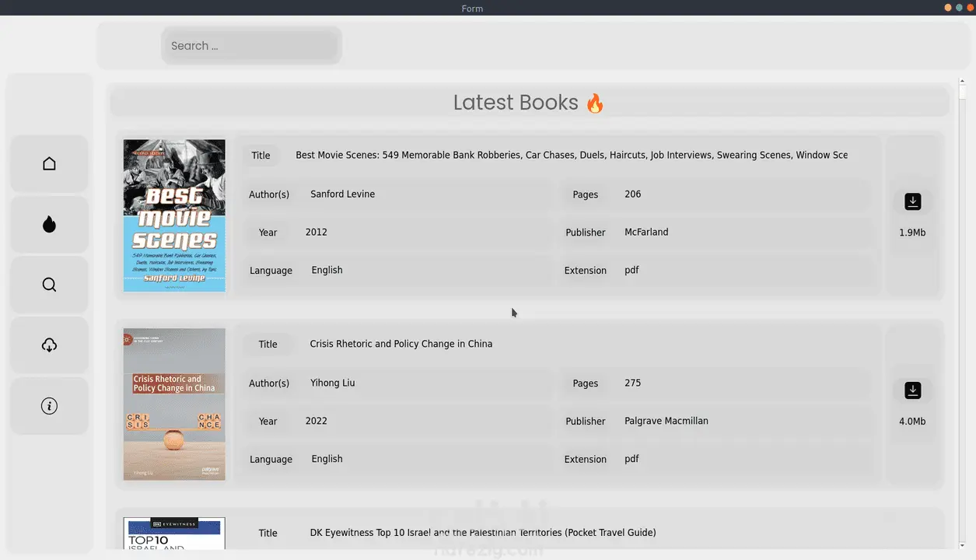Close the Form window
The image size is (976, 560).
tap(970, 8)
